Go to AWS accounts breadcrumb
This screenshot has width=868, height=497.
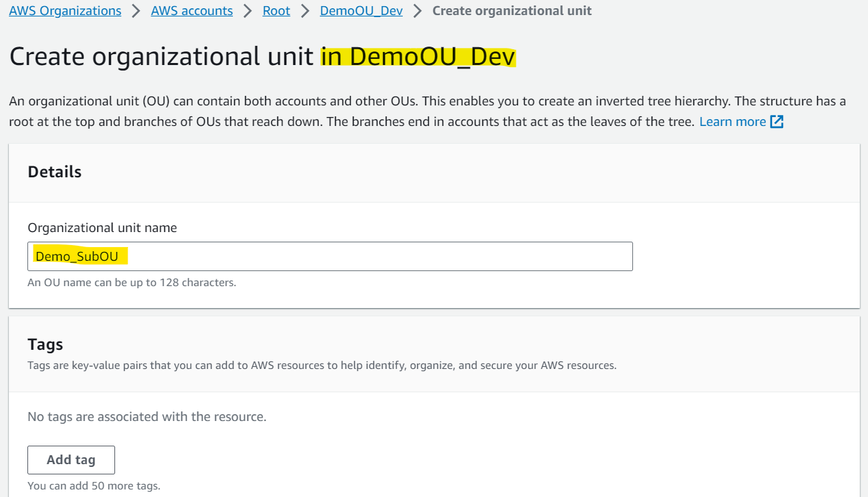(192, 11)
